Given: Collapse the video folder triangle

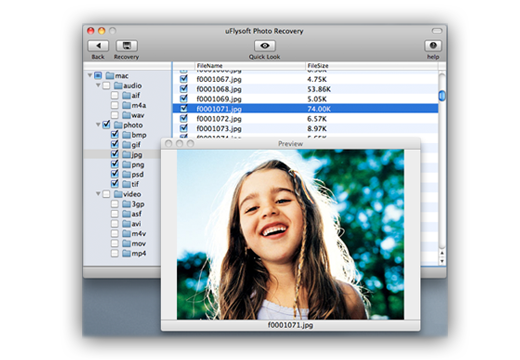Looking at the screenshot, I should [98, 194].
